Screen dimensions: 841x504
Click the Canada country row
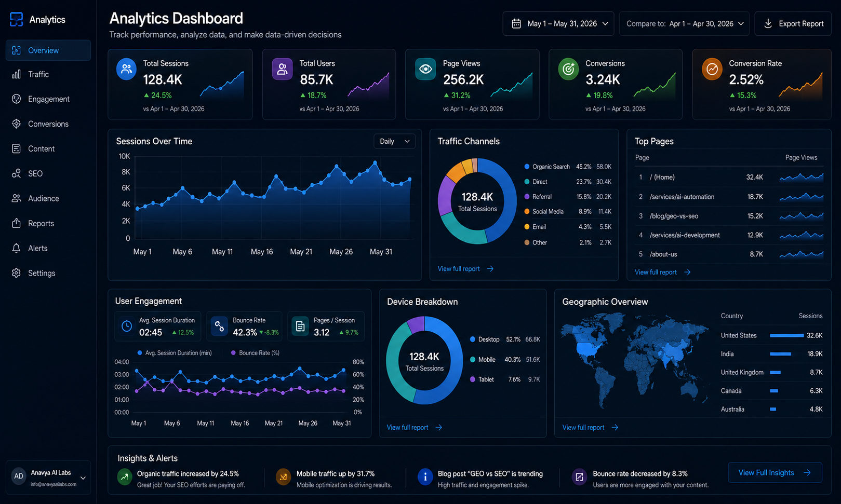pyautogui.click(x=771, y=391)
